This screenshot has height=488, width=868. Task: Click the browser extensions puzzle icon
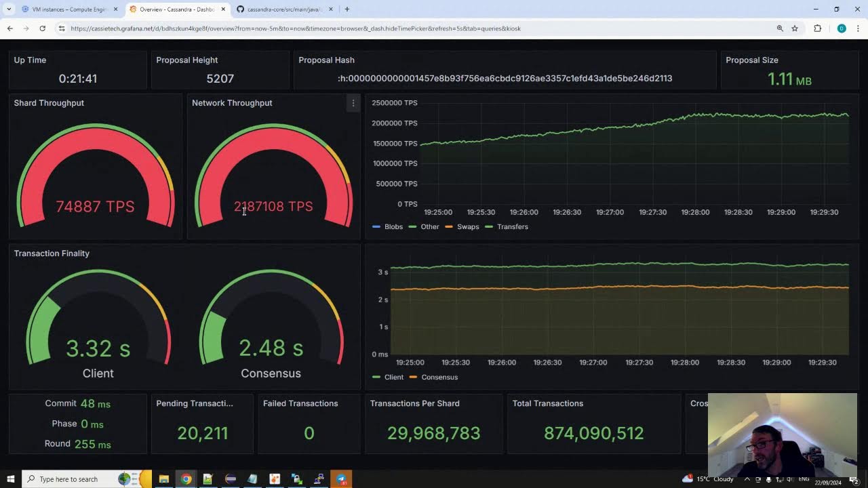pos(817,28)
